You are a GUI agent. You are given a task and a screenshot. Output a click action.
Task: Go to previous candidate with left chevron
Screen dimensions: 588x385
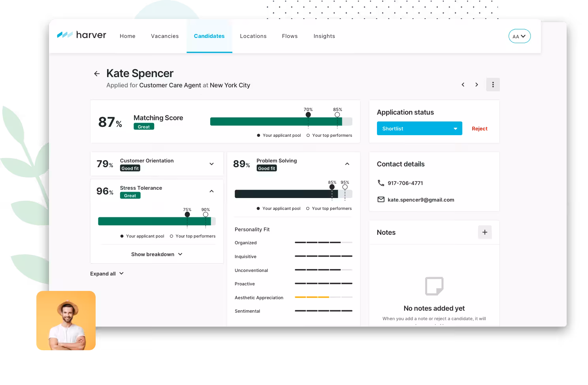463,85
